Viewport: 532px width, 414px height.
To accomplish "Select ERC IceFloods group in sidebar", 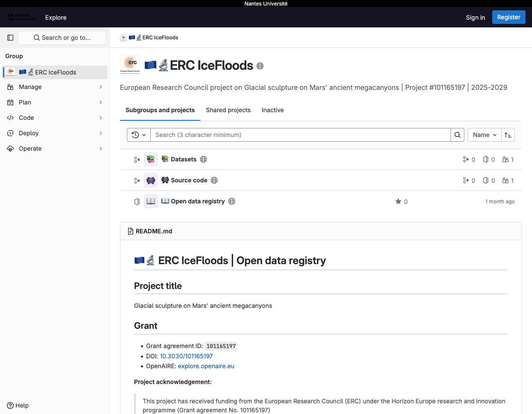I will point(55,72).
